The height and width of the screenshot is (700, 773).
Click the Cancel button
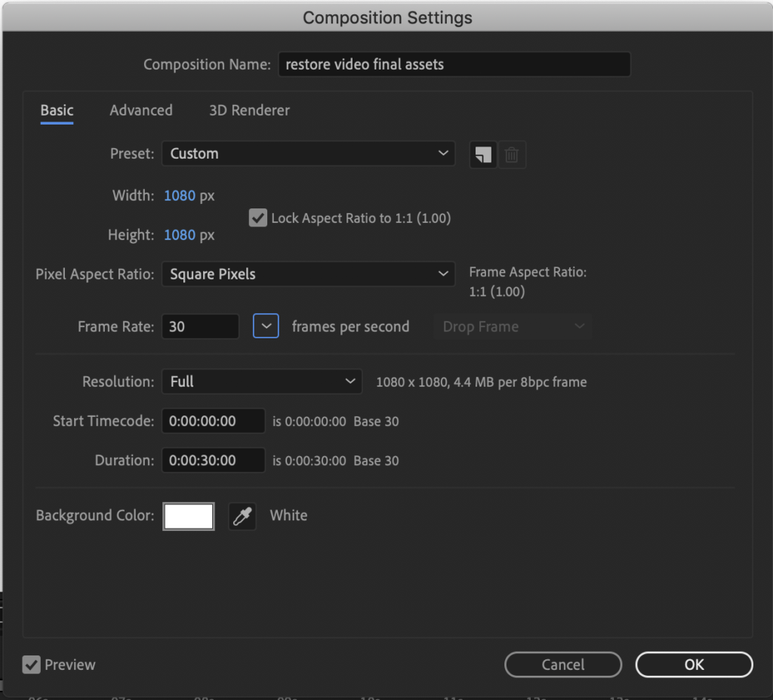coord(562,665)
